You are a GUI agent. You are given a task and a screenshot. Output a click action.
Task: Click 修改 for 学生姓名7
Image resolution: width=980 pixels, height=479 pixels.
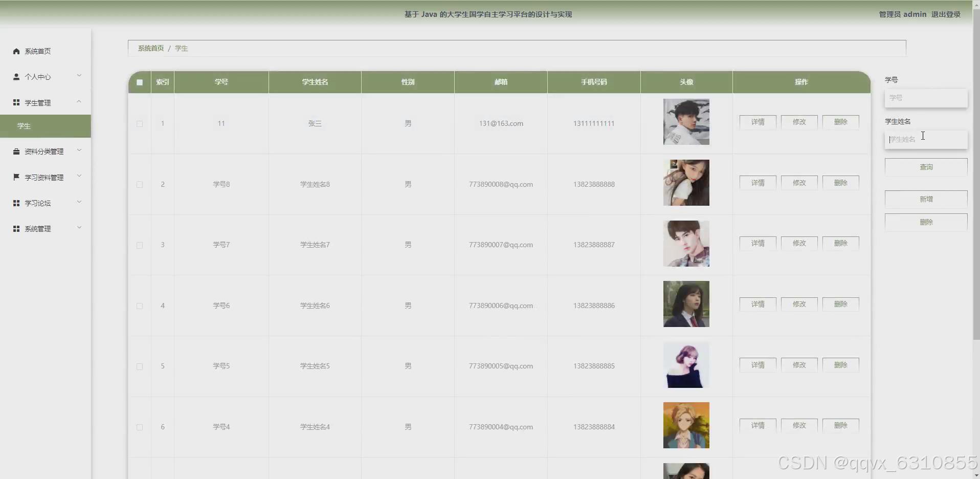(x=799, y=243)
